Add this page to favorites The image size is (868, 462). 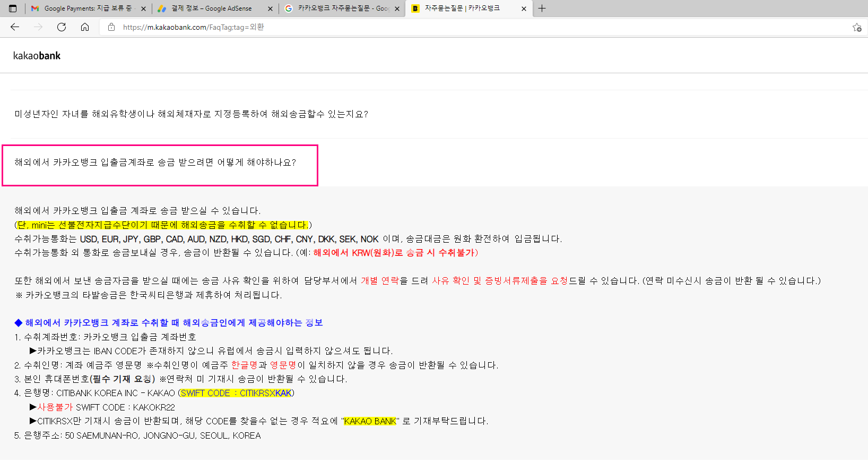pos(857,27)
